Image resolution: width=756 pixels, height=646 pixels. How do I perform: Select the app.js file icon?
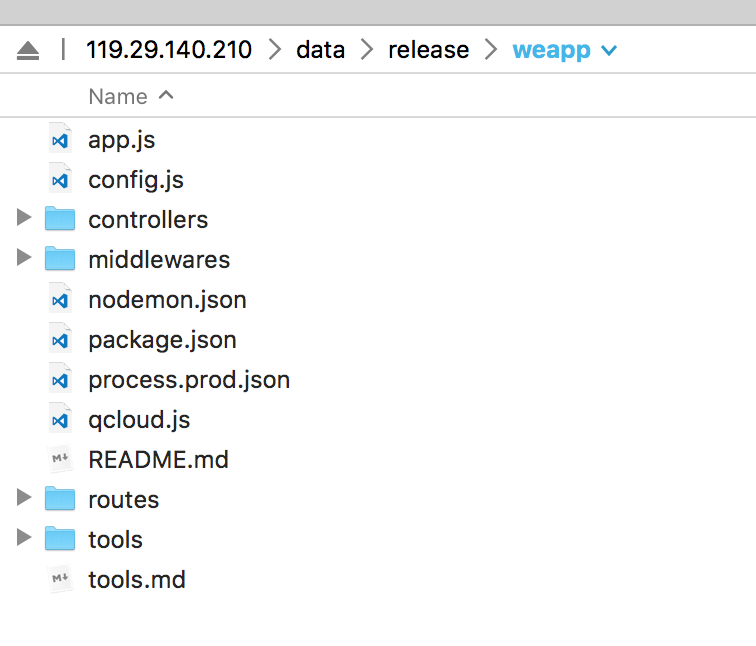(60, 139)
